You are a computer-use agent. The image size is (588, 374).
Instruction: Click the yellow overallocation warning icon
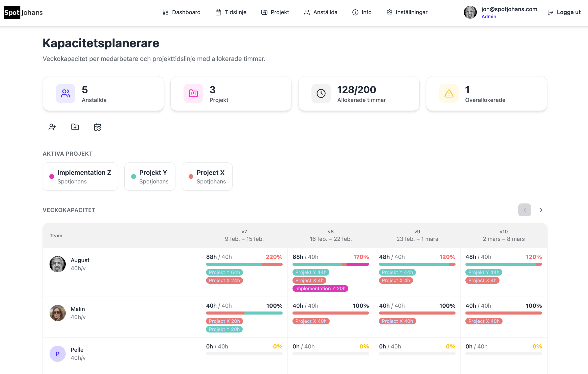tap(449, 93)
